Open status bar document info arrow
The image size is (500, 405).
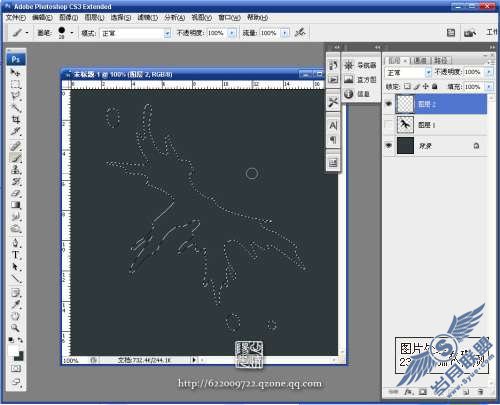click(194, 360)
